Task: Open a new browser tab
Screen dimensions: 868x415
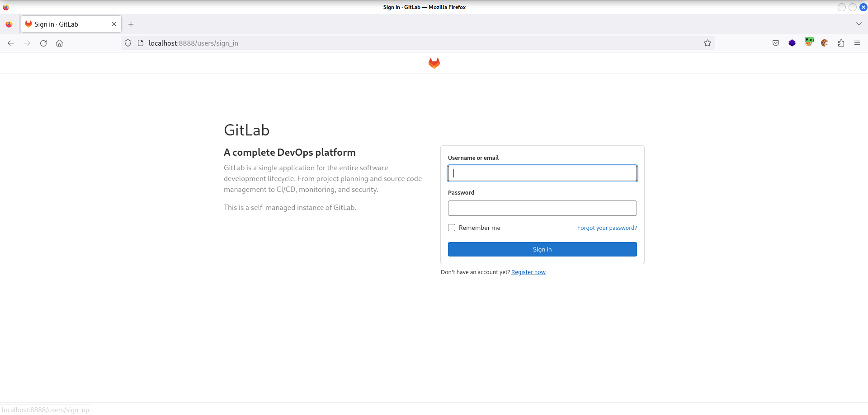Action: (131, 24)
